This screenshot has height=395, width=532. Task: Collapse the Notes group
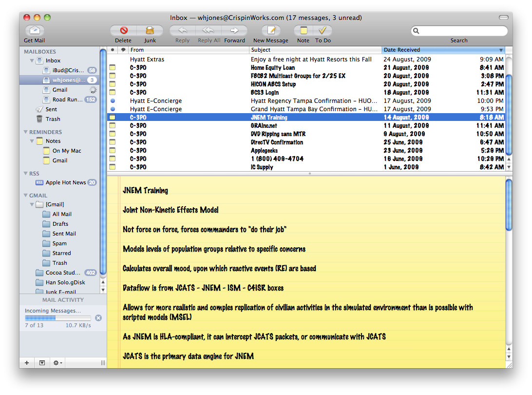coord(32,141)
